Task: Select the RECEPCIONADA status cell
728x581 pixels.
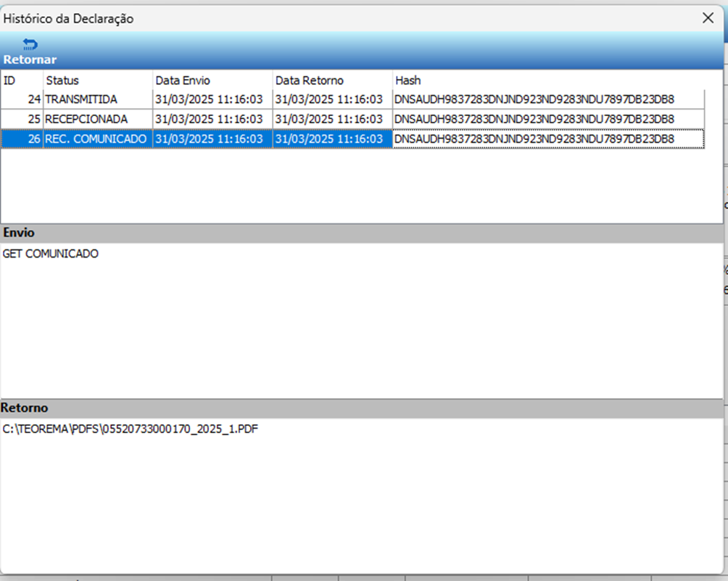Action: 98,120
